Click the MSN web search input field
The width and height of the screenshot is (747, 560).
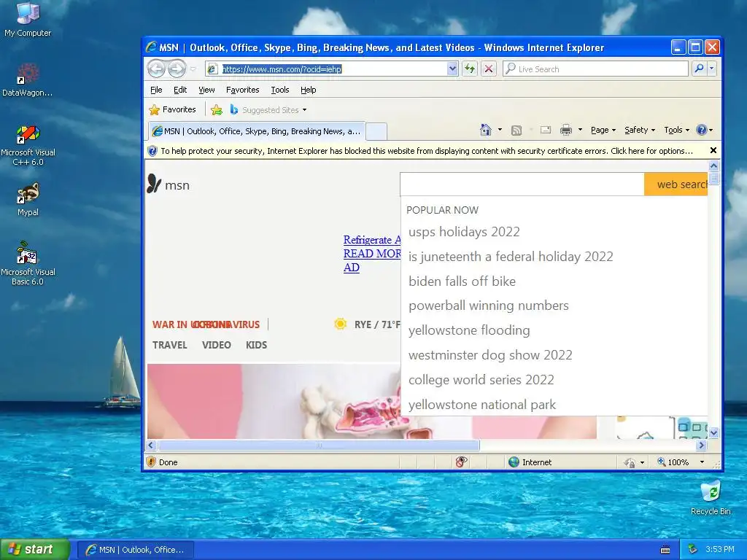point(522,184)
